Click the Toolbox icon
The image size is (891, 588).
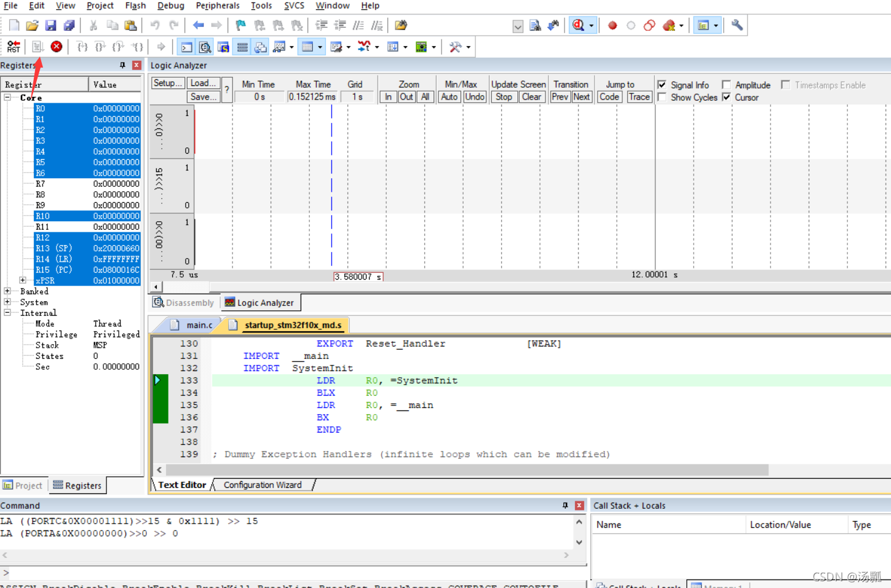[456, 47]
